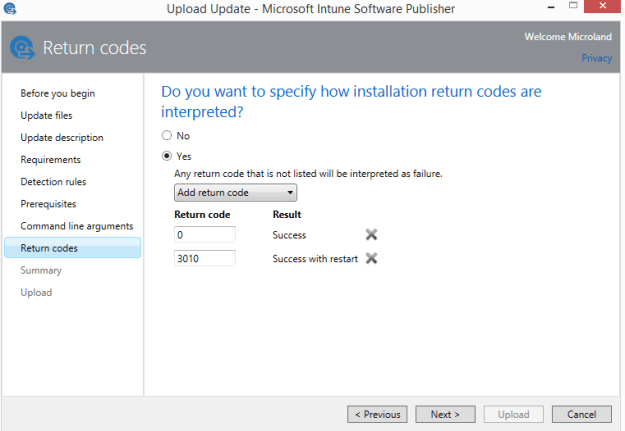Screen dimensions: 625x431
Task: Delete the 3010 Success with restart row
Action: (371, 258)
